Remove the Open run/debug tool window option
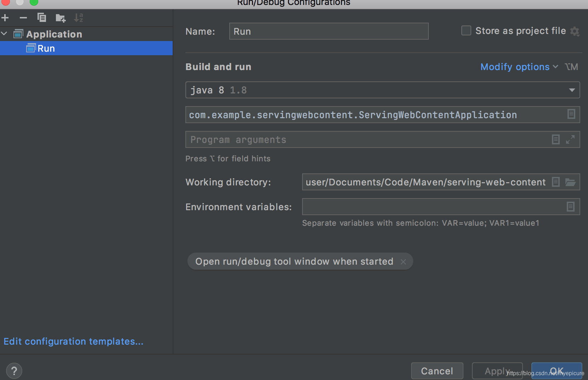Screen dimensions: 588x380 coord(403,261)
